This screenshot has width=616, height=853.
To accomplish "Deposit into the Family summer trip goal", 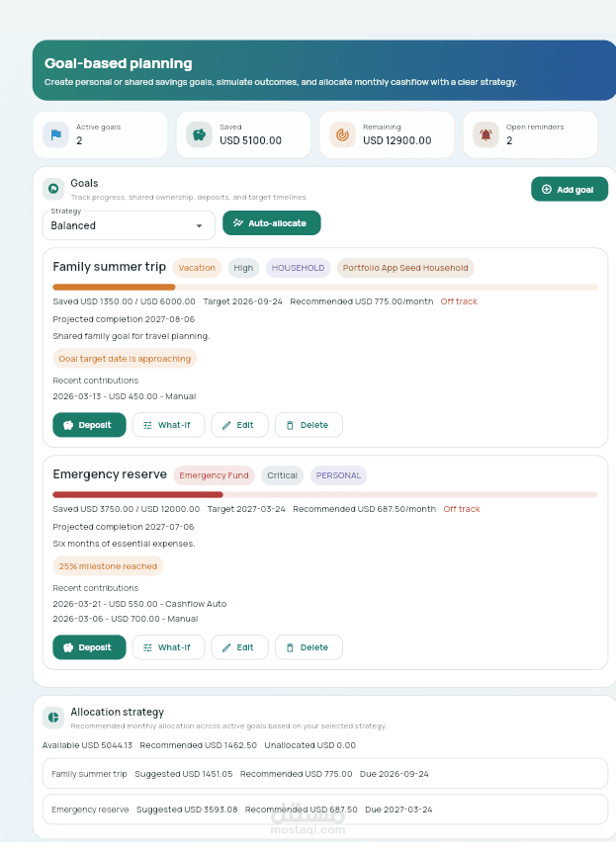I will click(x=89, y=425).
